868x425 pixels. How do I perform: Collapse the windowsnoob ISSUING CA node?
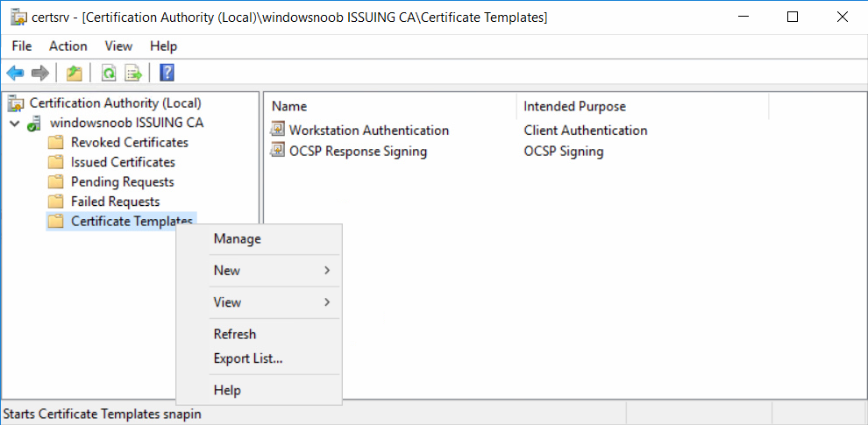click(15, 123)
